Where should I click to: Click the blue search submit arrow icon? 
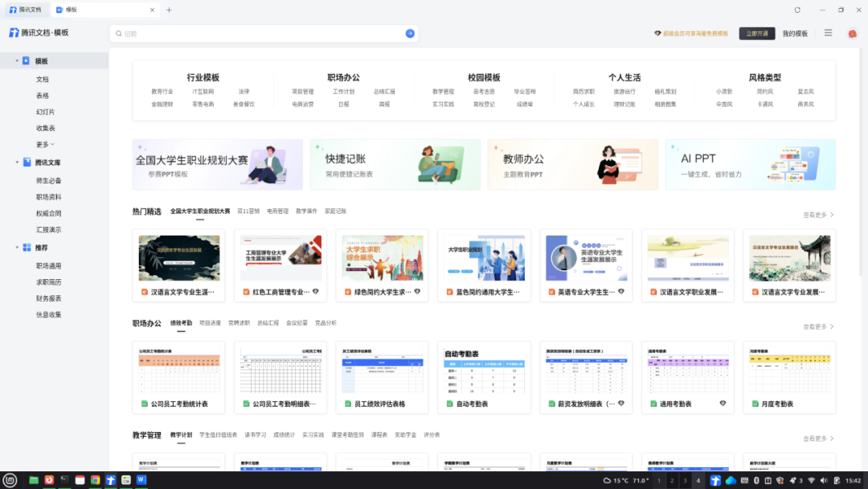[x=410, y=33]
